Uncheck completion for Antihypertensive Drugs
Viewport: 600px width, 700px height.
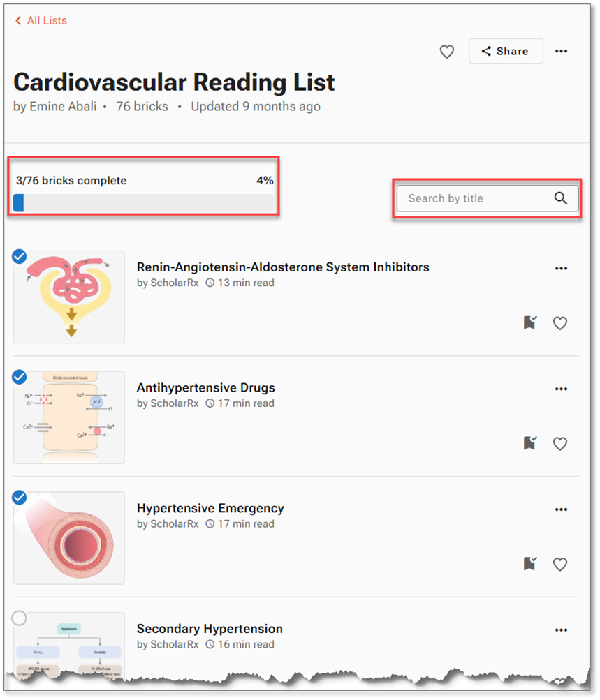(20, 378)
